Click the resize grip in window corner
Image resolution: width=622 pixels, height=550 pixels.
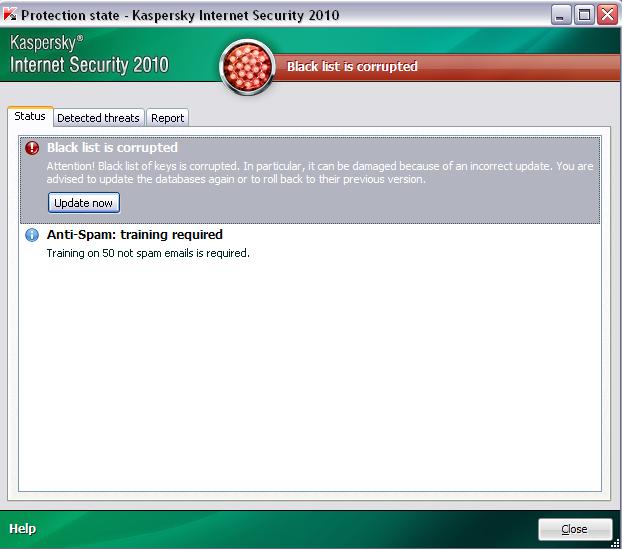click(x=616, y=544)
